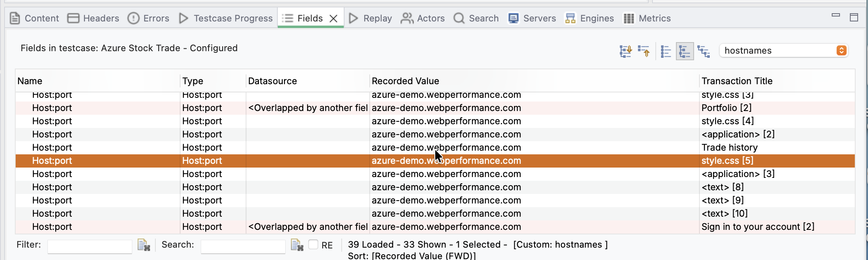Click the apply filter icon beside Filter box

(144, 245)
